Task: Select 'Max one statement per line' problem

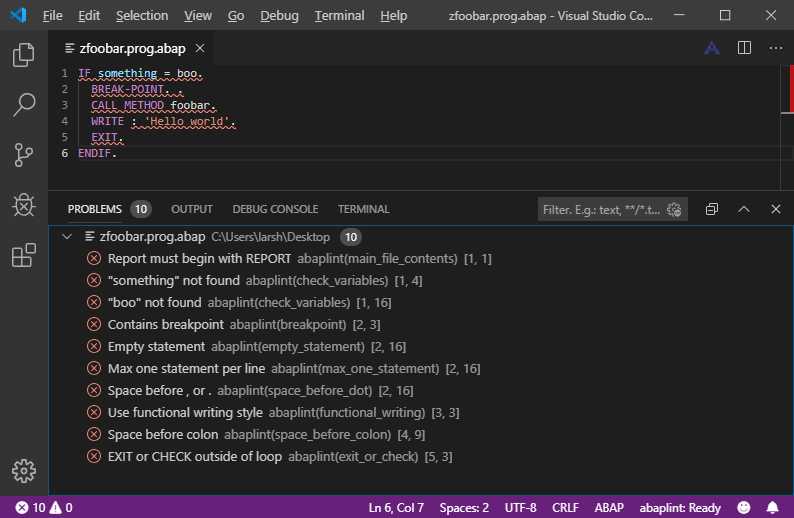Action: 421,369
